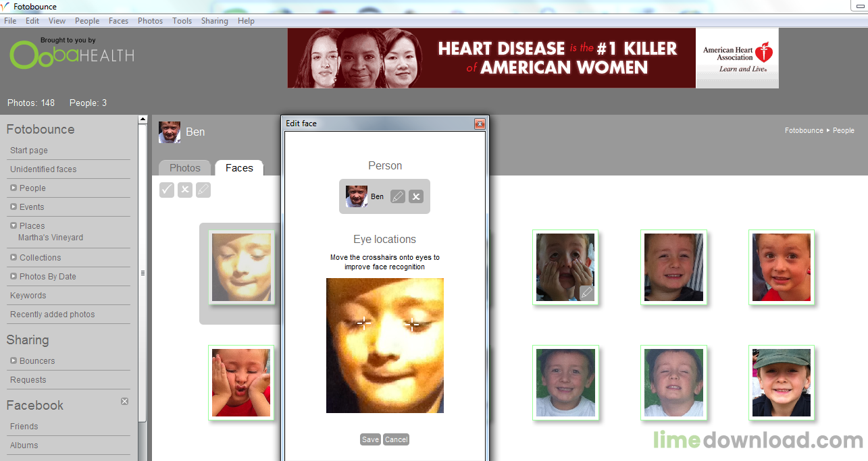Cancel the Edit face dialog
This screenshot has width=868, height=461.
click(x=397, y=439)
